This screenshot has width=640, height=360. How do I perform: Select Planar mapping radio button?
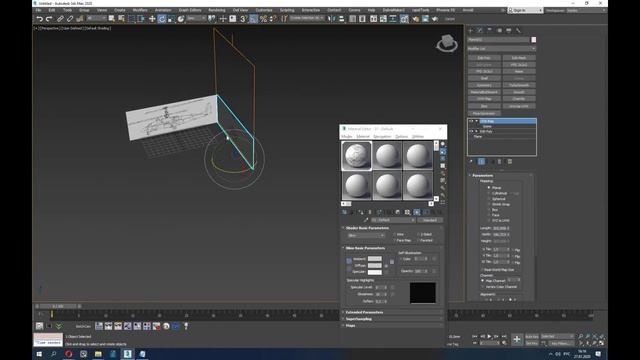point(489,187)
